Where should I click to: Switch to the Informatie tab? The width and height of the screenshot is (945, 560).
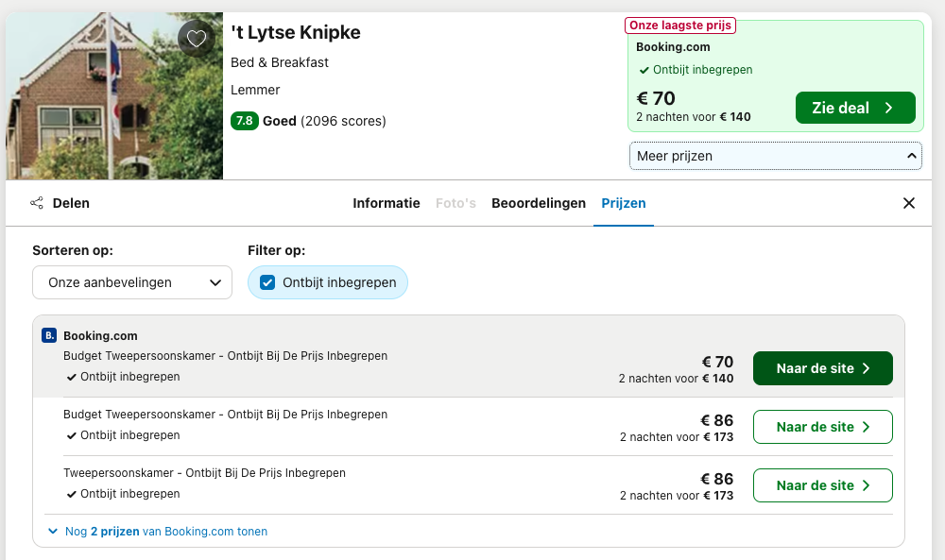click(387, 204)
